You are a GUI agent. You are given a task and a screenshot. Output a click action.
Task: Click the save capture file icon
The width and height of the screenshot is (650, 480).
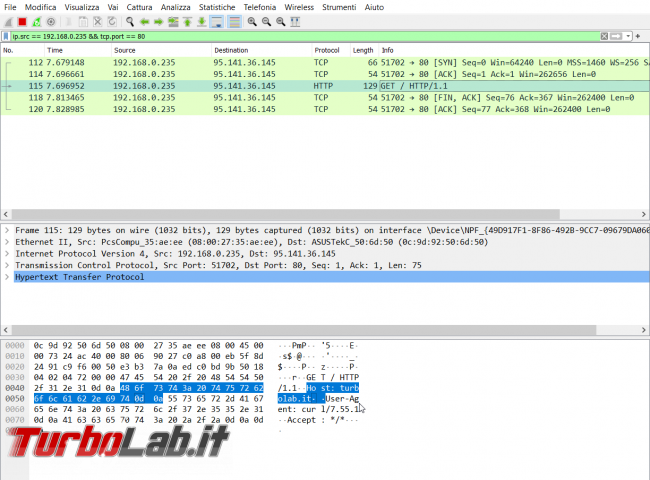pyautogui.click(x=83, y=22)
